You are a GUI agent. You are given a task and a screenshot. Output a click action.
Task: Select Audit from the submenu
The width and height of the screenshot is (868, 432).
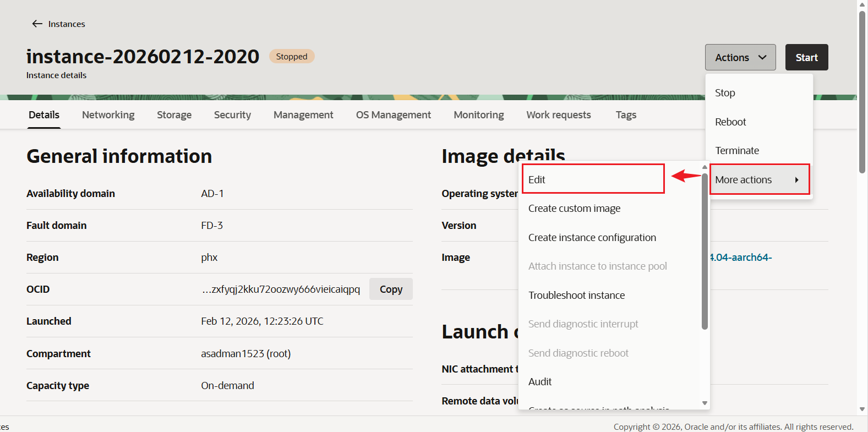coord(610,382)
